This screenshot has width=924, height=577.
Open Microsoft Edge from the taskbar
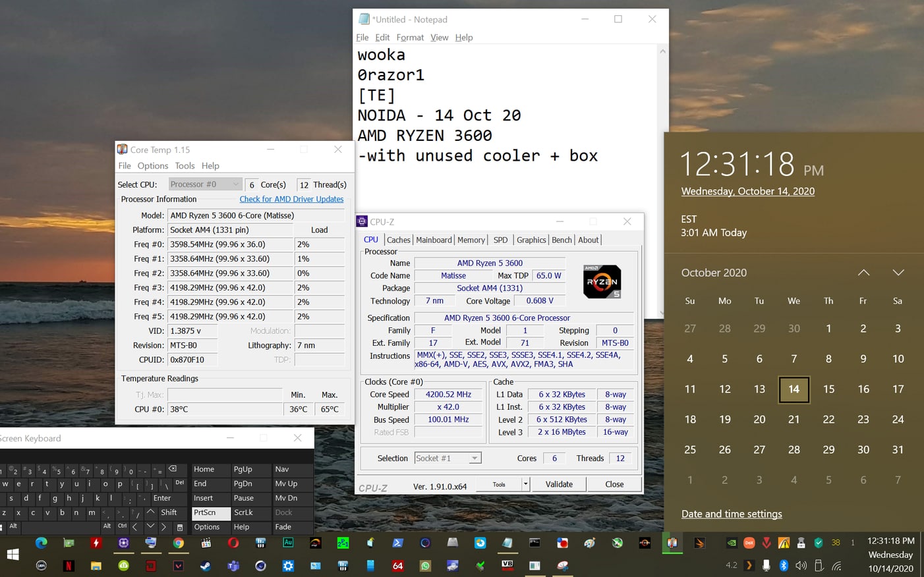click(41, 543)
